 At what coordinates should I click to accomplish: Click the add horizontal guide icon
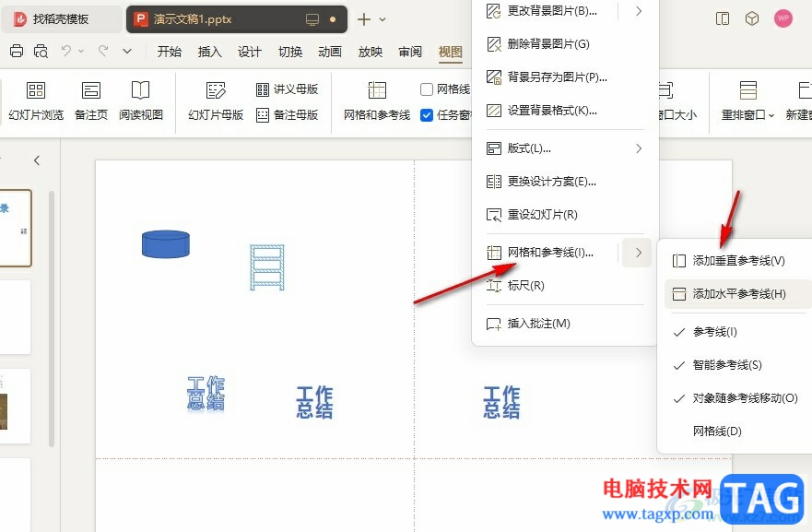(x=679, y=294)
